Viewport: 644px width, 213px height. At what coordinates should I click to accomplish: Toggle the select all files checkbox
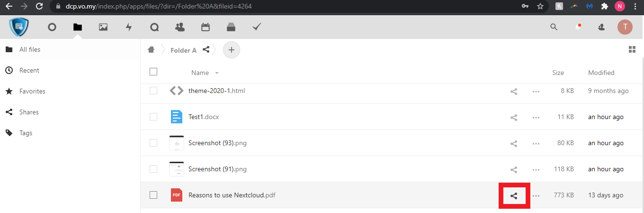pyautogui.click(x=153, y=72)
